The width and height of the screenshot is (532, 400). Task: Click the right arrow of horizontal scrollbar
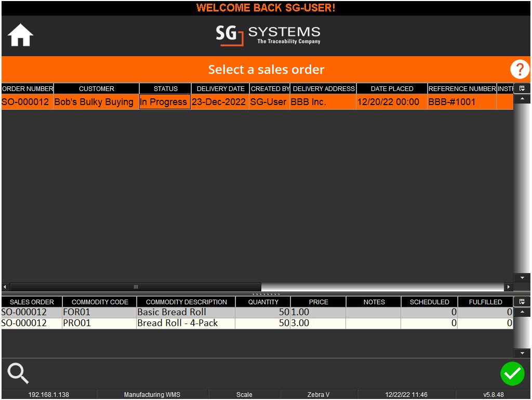point(509,287)
